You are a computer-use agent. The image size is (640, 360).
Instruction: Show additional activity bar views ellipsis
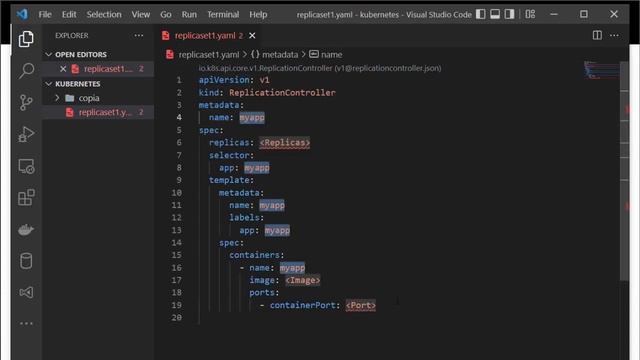(26, 323)
